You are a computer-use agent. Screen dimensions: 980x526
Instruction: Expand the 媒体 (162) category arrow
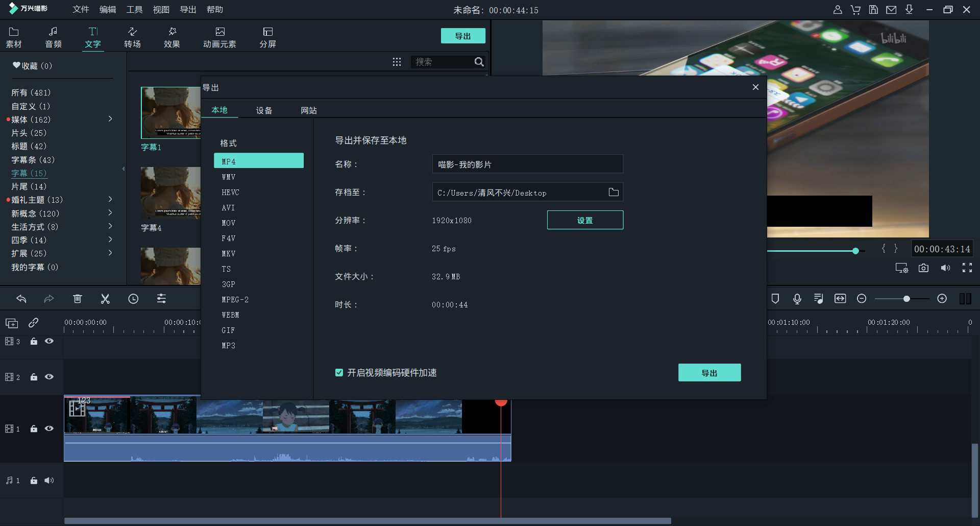[x=110, y=119]
